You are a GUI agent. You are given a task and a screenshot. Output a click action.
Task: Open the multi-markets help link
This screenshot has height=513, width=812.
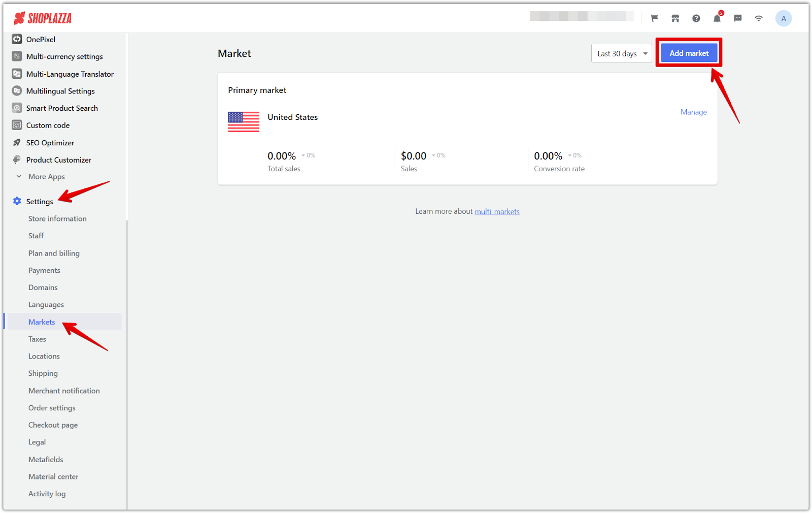(497, 211)
